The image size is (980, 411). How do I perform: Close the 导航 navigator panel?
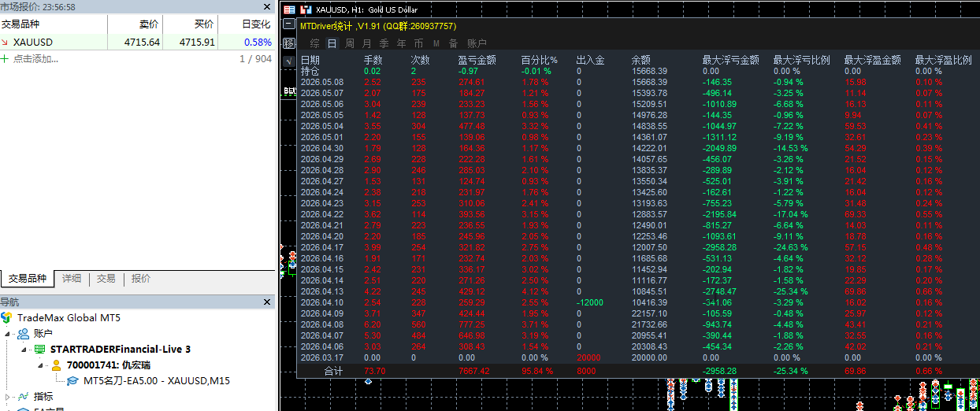pyautogui.click(x=267, y=302)
